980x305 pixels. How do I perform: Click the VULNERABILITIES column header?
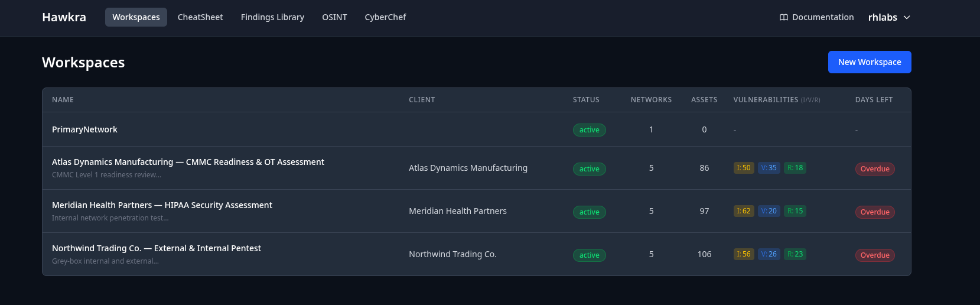777,100
